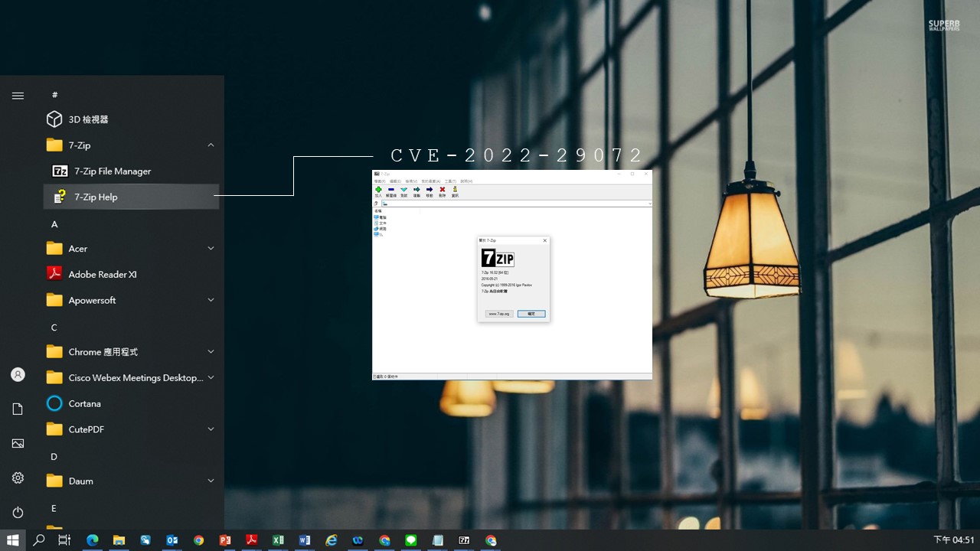This screenshot has width=980, height=551.
Task: Click the 確定 OK button in About dialog
Action: [x=531, y=314]
